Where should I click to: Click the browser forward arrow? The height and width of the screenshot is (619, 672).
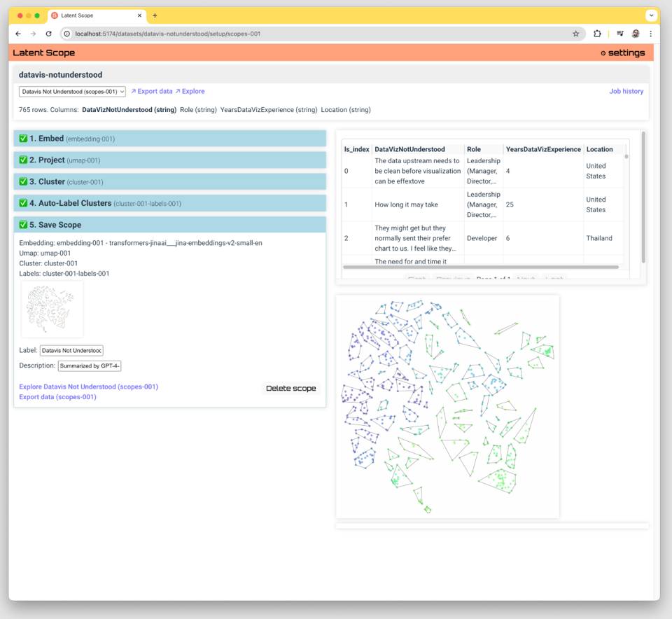click(x=33, y=34)
